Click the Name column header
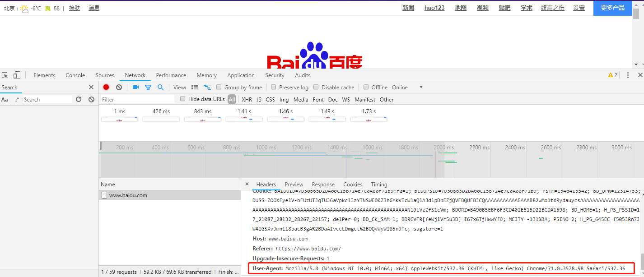 [x=170, y=184]
